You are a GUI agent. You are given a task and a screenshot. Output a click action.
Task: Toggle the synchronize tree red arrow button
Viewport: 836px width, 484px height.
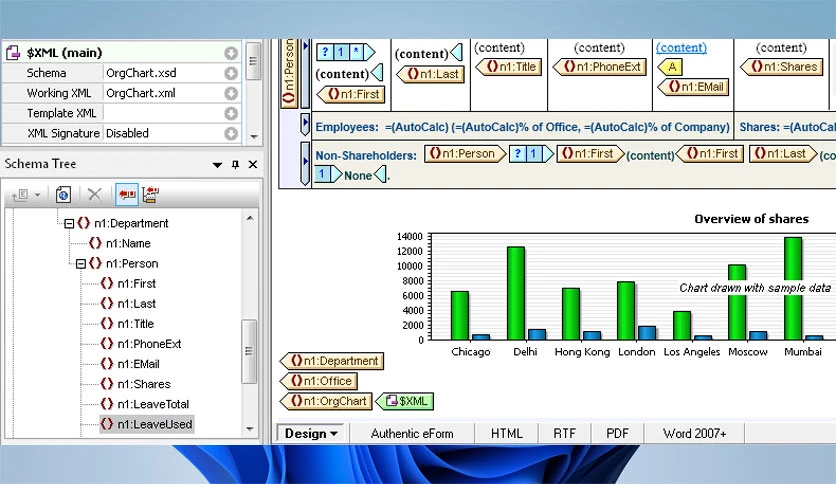point(127,195)
